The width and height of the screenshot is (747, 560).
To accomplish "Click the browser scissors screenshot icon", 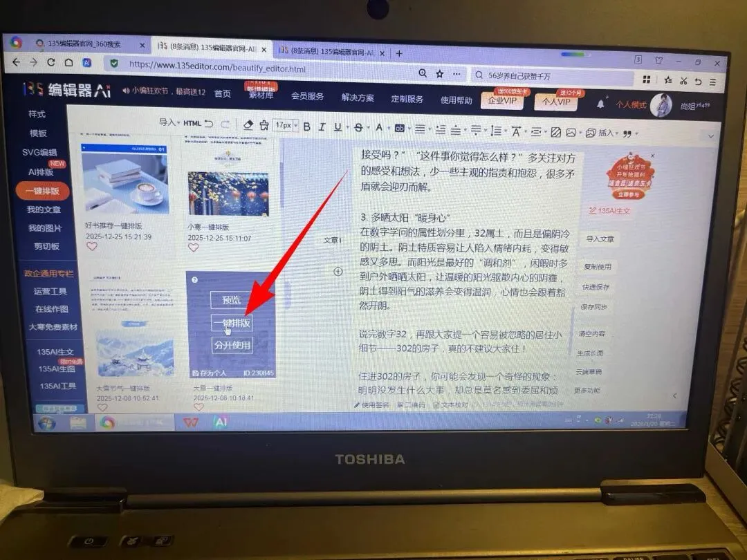I will tap(683, 80).
